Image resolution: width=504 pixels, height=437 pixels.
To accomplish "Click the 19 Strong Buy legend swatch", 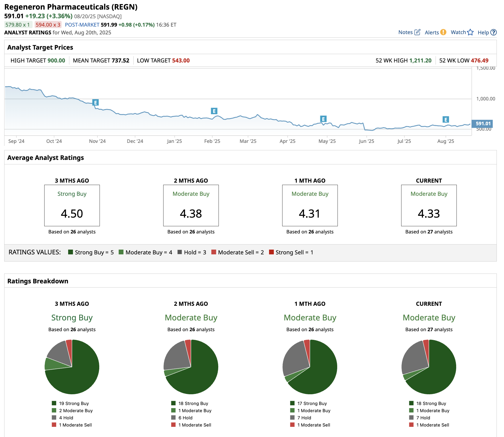I will (54, 403).
